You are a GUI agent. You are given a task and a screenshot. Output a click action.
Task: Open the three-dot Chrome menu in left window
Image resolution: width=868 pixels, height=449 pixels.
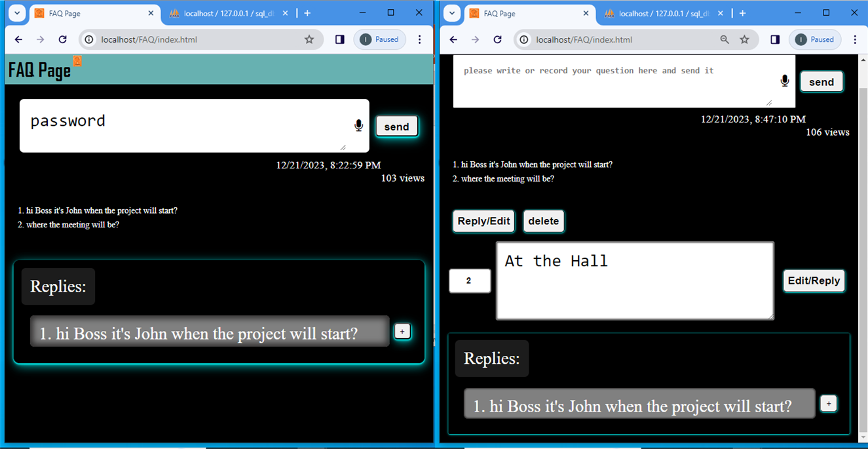(x=420, y=39)
